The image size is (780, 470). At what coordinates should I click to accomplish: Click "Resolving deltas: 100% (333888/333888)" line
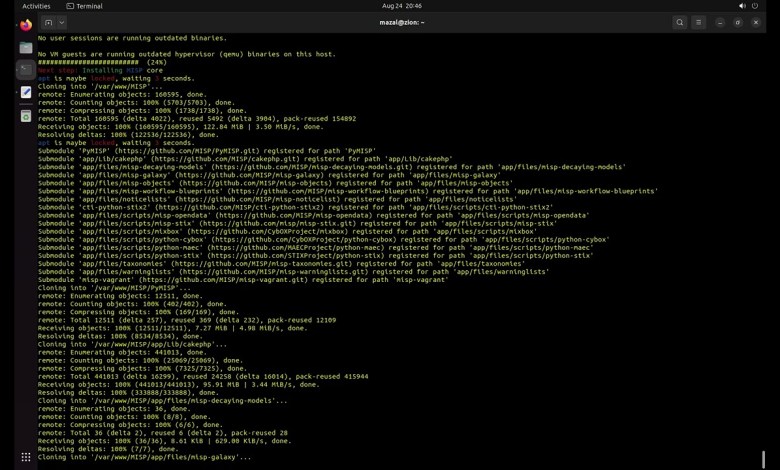pos(128,392)
